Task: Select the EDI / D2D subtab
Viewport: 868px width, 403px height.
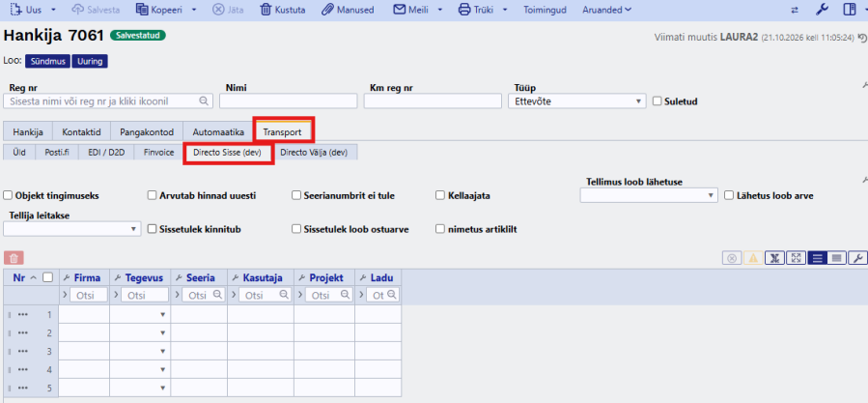Action: (x=107, y=153)
